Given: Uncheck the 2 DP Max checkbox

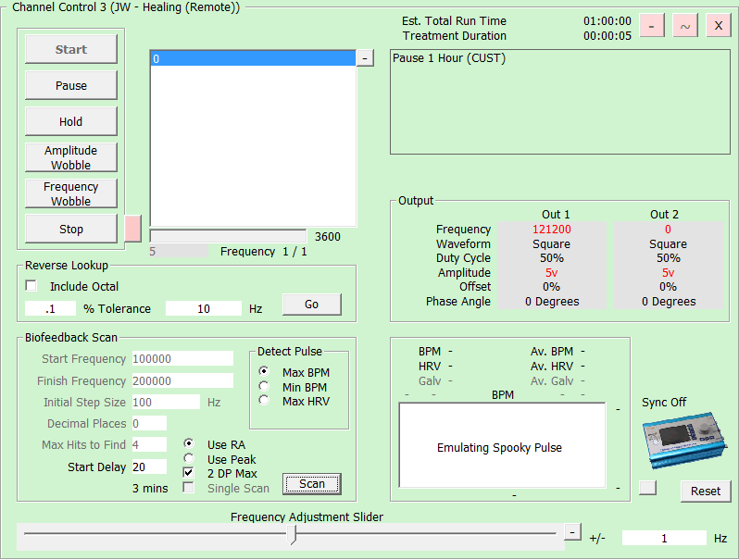Looking at the screenshot, I should 190,473.
